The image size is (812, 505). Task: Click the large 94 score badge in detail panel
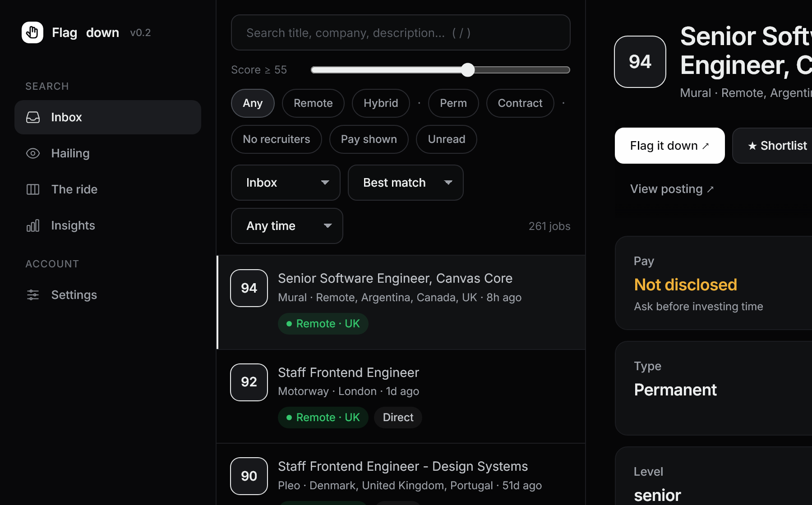[x=640, y=62]
